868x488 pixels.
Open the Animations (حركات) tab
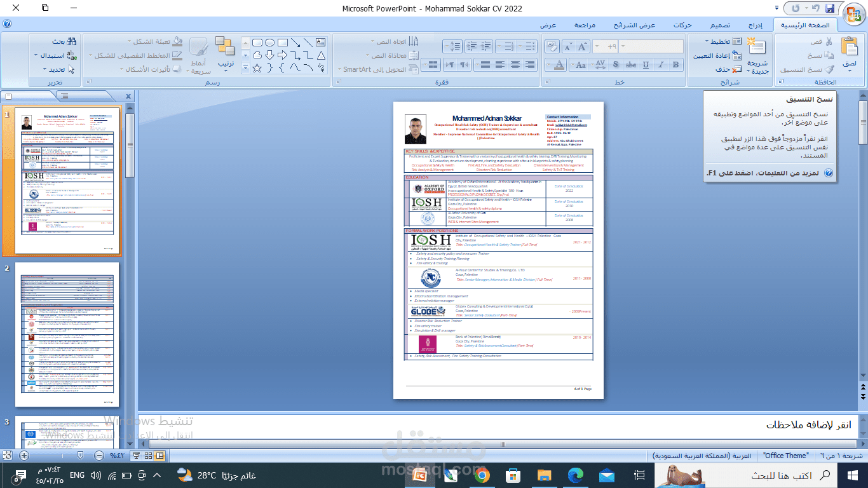(682, 25)
